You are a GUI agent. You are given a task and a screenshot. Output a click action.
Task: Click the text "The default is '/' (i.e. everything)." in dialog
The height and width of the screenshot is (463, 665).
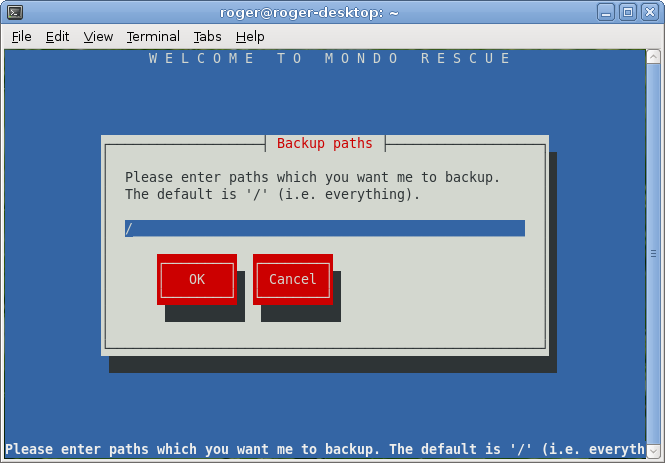272,194
